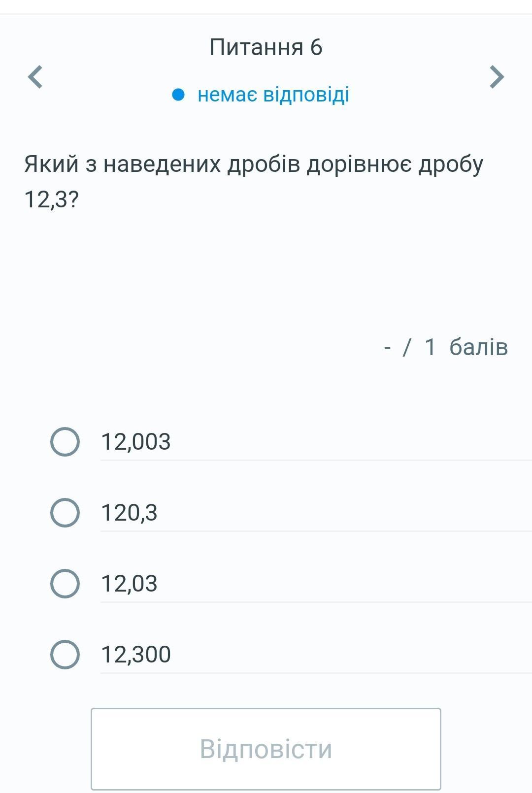This screenshot has width=532, height=793.
Task: Click the "120,3" answer label text
Action: (129, 513)
